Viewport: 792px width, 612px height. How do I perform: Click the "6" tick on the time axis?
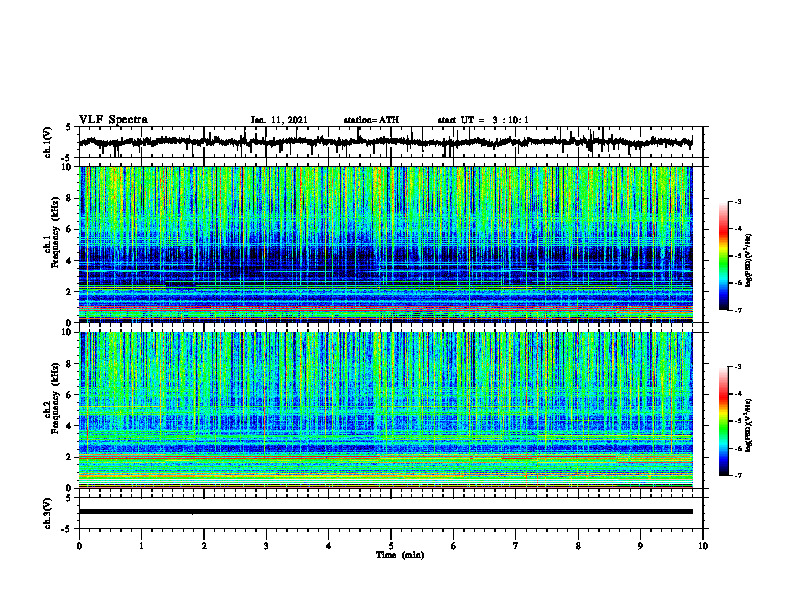(454, 546)
